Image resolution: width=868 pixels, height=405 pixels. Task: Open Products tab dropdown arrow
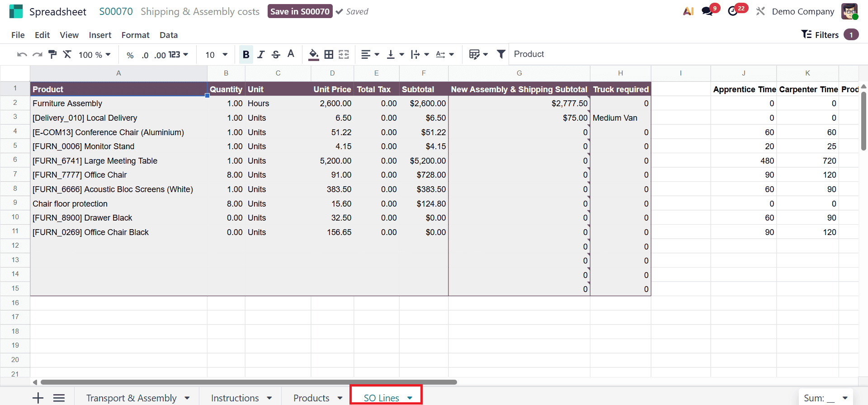(340, 398)
